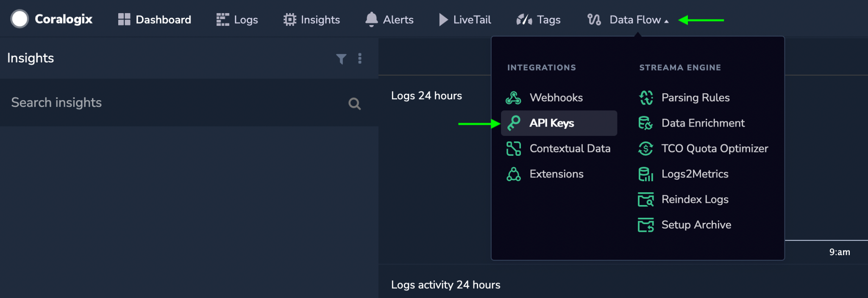Click the Logs2Metrics icon

coord(645,174)
